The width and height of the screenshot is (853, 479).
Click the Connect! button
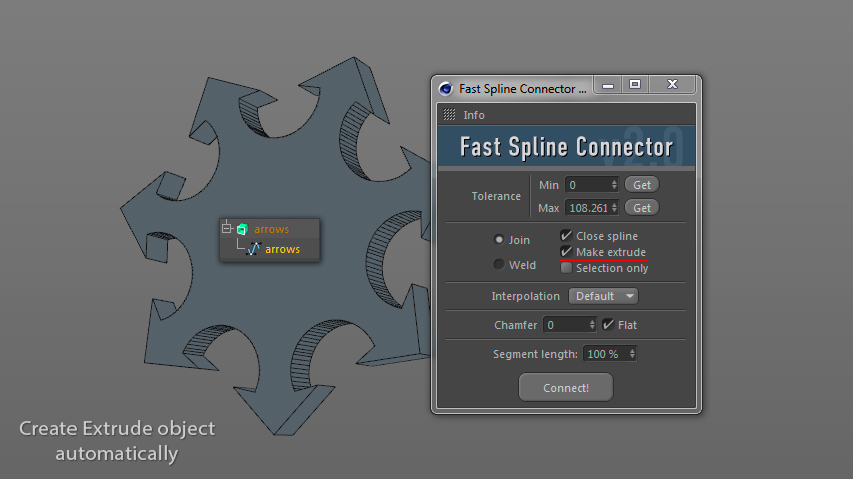click(566, 388)
